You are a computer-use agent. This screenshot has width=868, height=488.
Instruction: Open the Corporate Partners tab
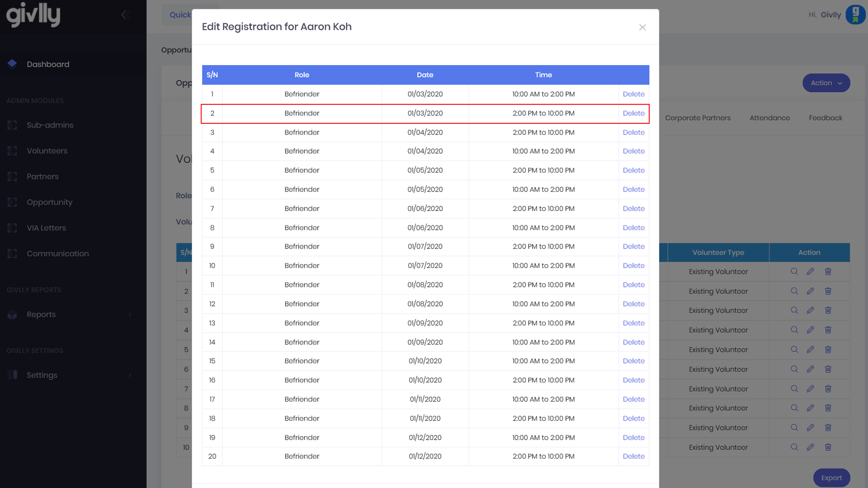(x=698, y=118)
